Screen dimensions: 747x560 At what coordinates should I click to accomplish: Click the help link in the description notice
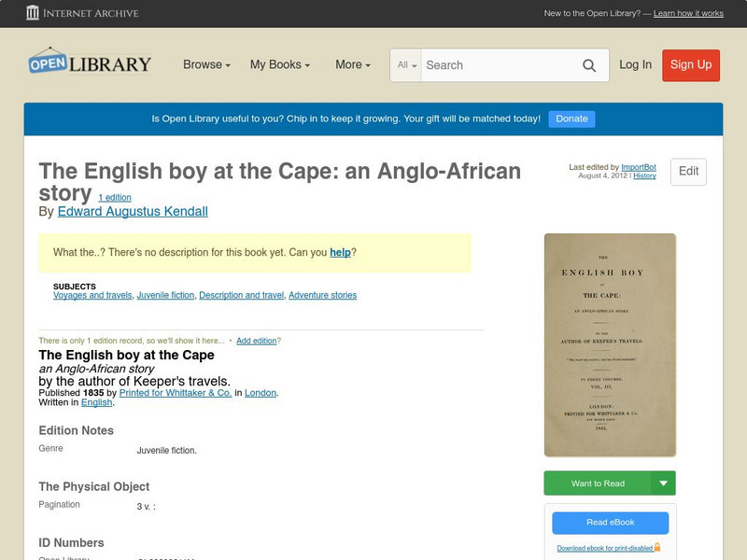point(342,252)
